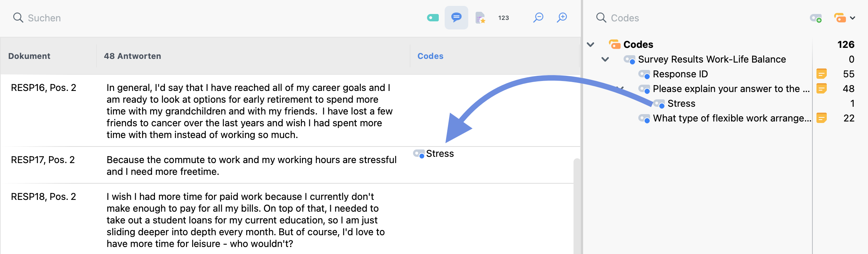Open memo for 'Please explain your answer'
The height and width of the screenshot is (254, 868).
[821, 89]
